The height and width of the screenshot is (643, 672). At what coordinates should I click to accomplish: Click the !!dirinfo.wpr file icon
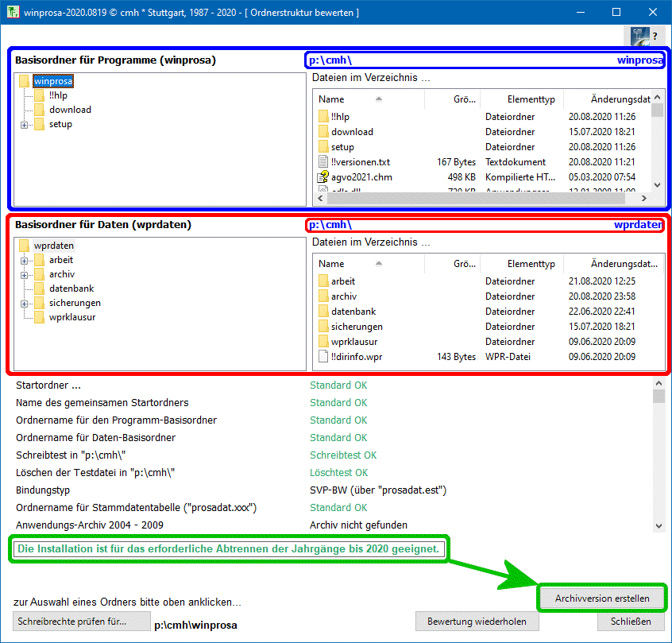pos(323,357)
